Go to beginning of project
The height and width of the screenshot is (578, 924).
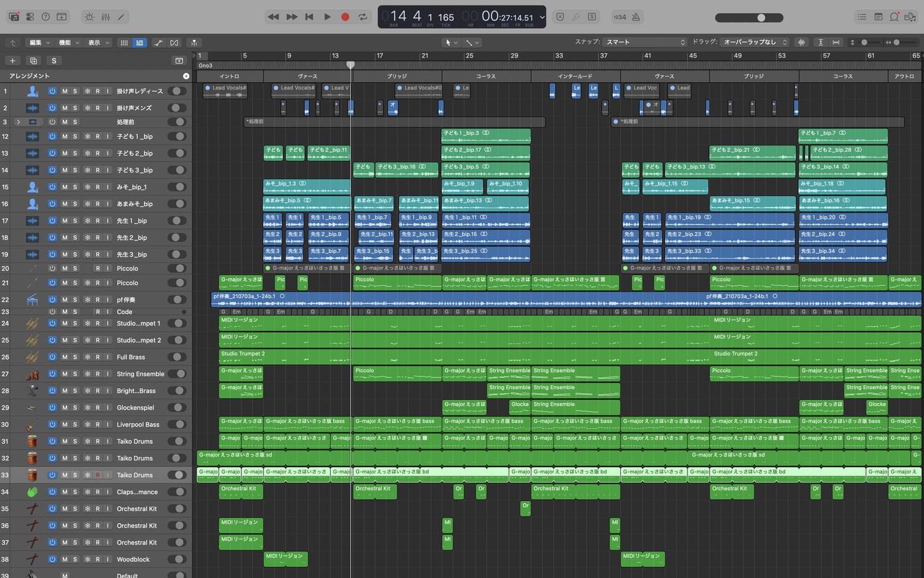tap(309, 17)
